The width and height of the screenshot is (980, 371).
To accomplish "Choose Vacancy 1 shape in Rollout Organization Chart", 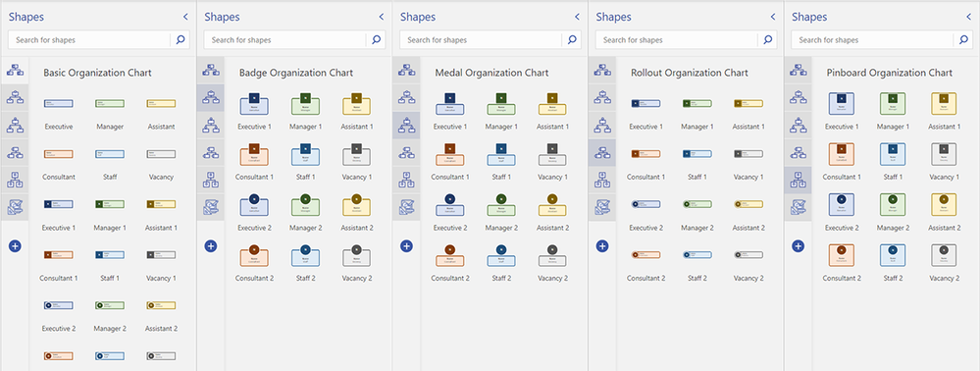I will coord(748,153).
